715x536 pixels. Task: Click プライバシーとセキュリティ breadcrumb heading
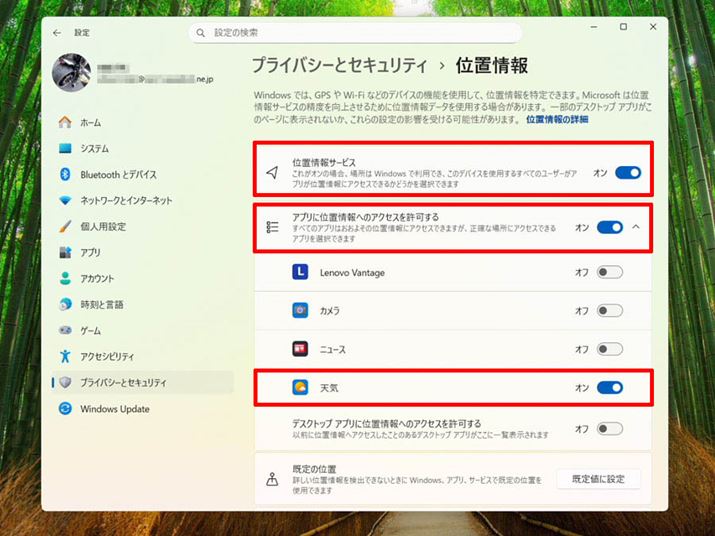[x=340, y=67]
